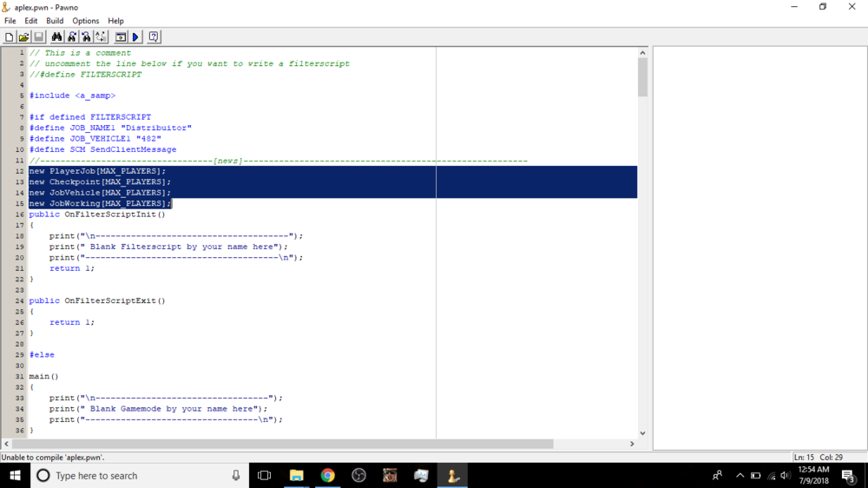This screenshot has width=868, height=488.
Task: Click the empty compiler output pane
Action: pyautogui.click(x=760, y=248)
